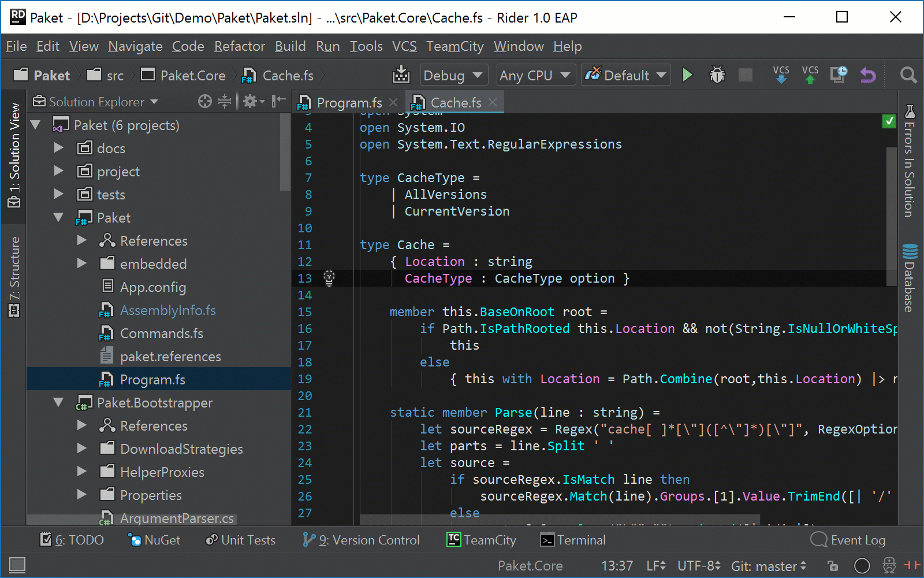Screen dimensions: 924x578
Task: Commit changes with VCS up arrow
Action: coord(810,75)
